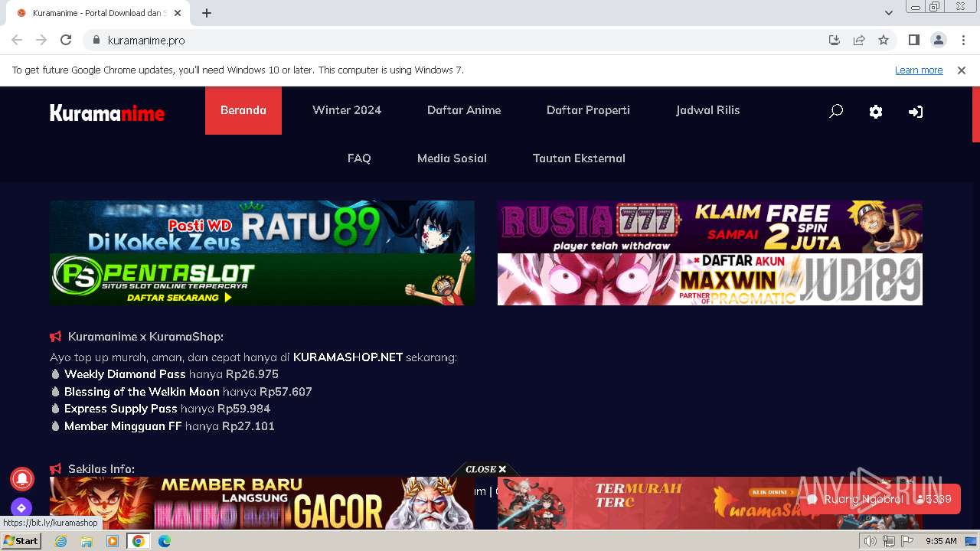This screenshot has width=980, height=551.
Task: Open the FAQ menu item
Action: 359,158
